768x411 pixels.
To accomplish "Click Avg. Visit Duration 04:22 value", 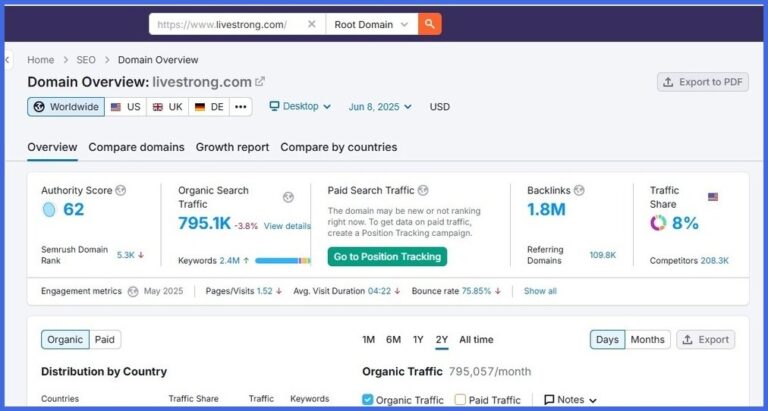I will 379,291.
